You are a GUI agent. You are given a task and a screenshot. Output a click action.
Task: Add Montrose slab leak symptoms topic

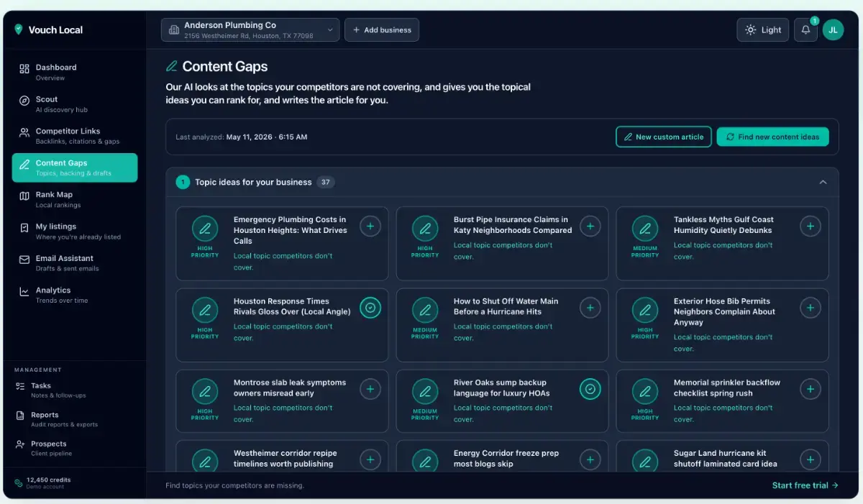coord(370,389)
